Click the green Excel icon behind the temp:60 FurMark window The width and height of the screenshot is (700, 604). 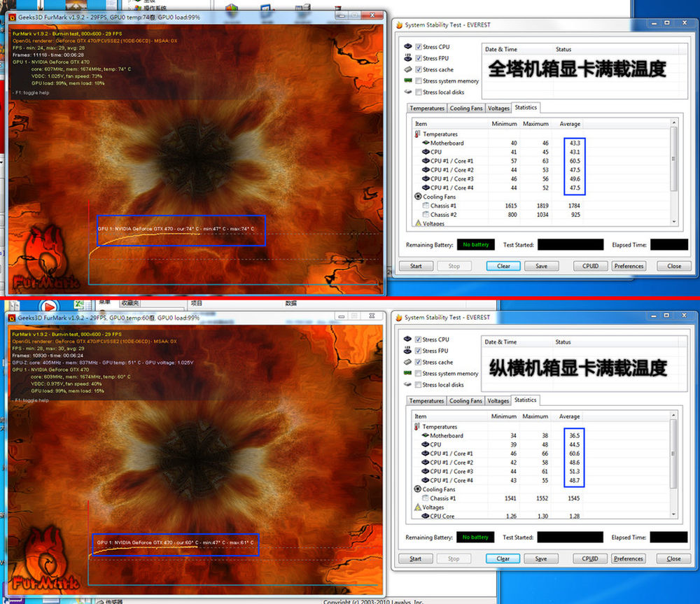pos(79,304)
